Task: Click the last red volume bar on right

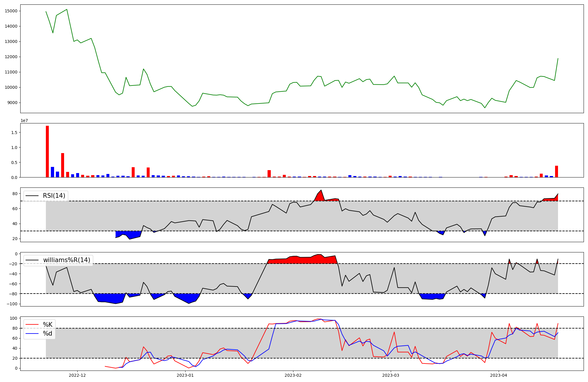Action: (x=556, y=172)
